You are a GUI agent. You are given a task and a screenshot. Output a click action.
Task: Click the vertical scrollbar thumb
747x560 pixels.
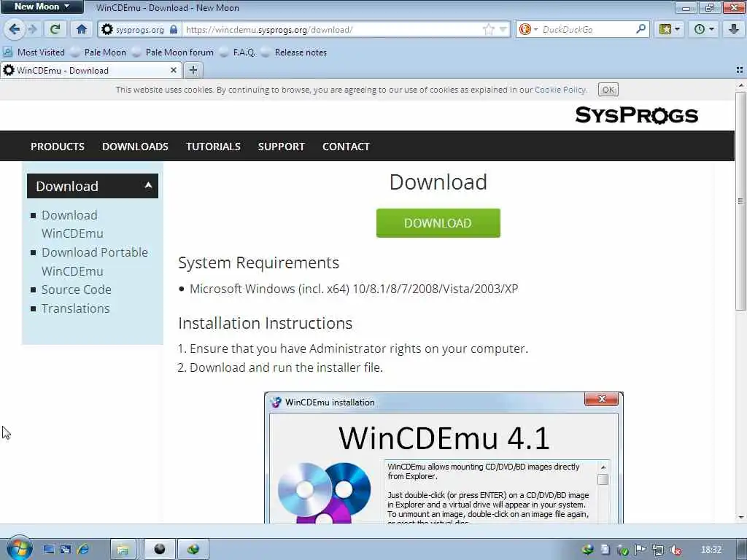(x=740, y=201)
